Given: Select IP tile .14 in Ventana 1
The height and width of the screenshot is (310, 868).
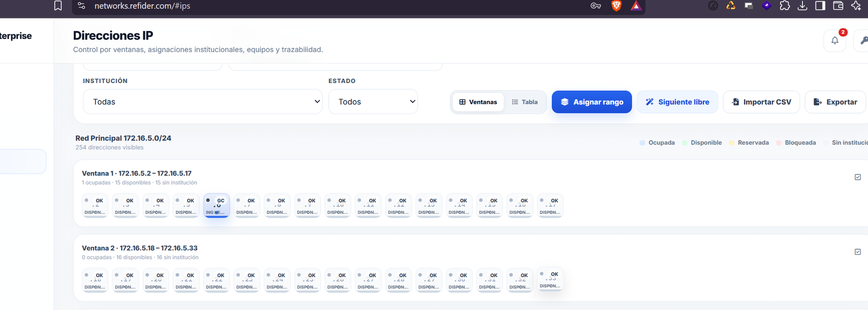Looking at the screenshot, I should pyautogui.click(x=459, y=206).
